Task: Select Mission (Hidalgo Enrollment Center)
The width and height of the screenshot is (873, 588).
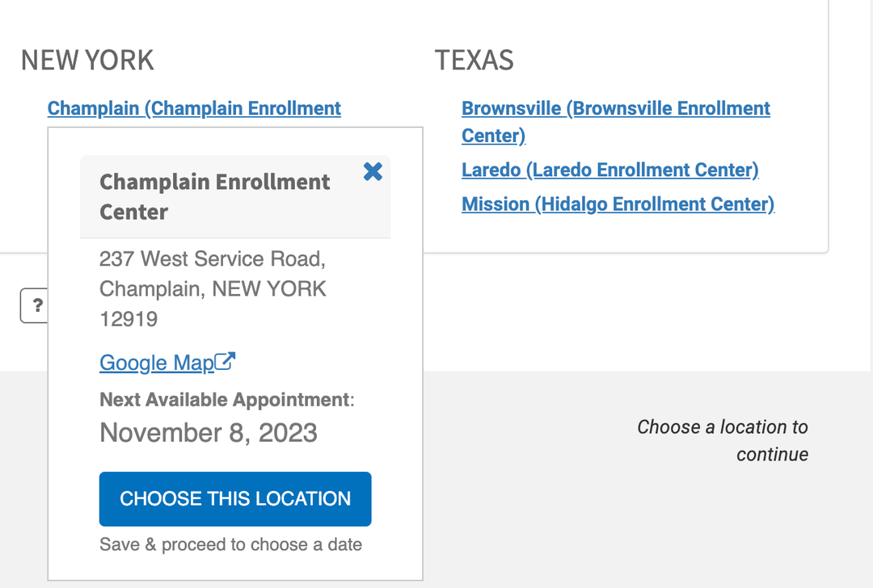Action: pos(618,204)
